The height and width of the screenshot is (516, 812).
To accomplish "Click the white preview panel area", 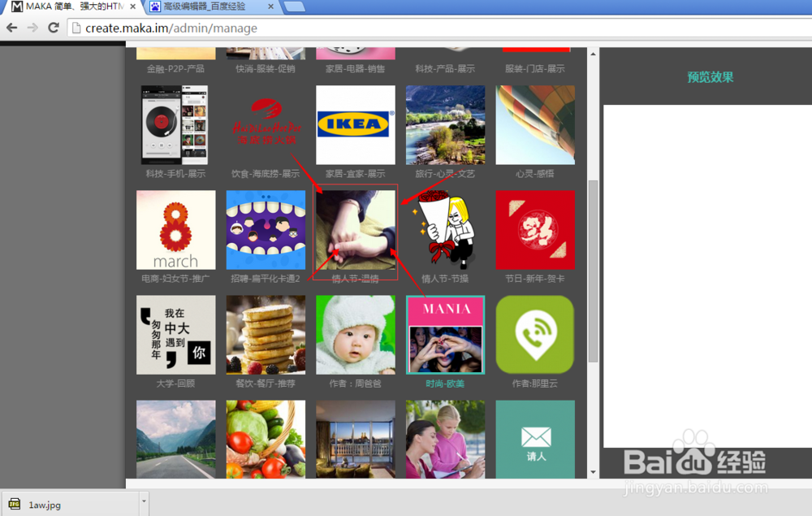I will 707,276.
